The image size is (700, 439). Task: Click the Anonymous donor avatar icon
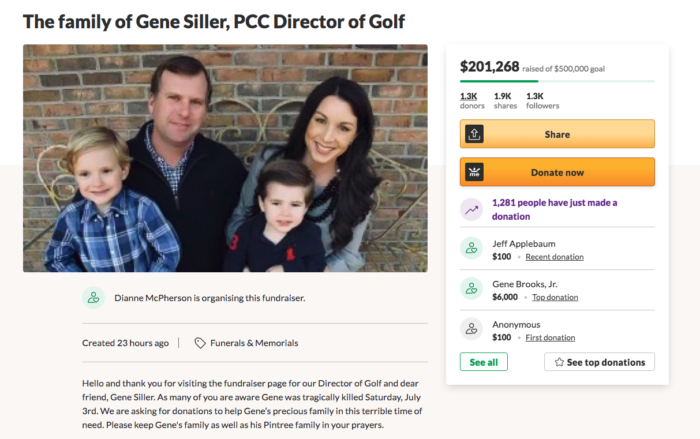coord(471,329)
